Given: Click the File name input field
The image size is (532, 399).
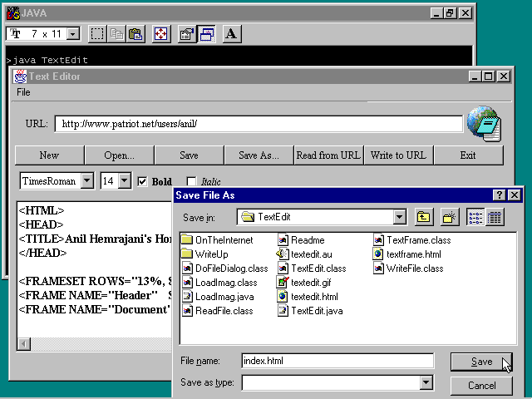Looking at the screenshot, I should (337, 361).
